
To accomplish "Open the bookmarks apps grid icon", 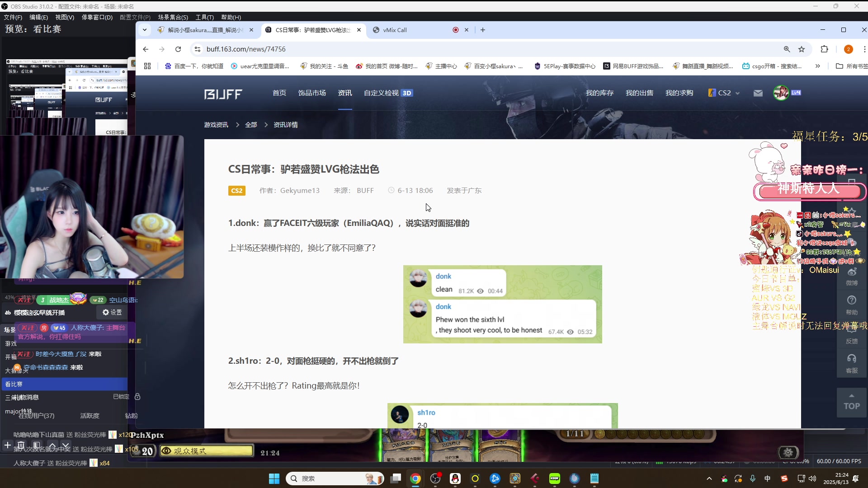I will click(x=147, y=66).
